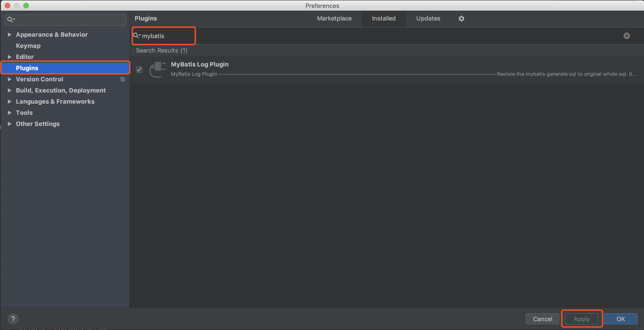
Task: Expand the Editor settings tree
Action: click(x=10, y=57)
